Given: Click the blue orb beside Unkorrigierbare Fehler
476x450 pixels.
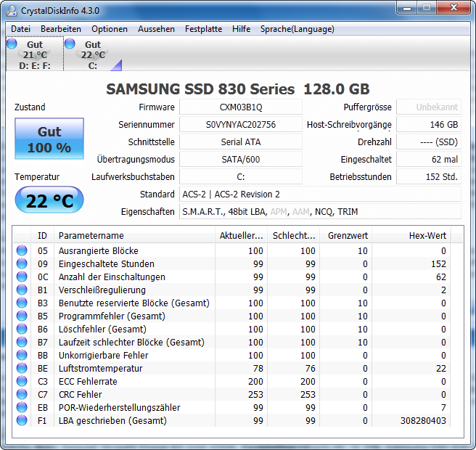Looking at the screenshot, I should coord(22,355).
